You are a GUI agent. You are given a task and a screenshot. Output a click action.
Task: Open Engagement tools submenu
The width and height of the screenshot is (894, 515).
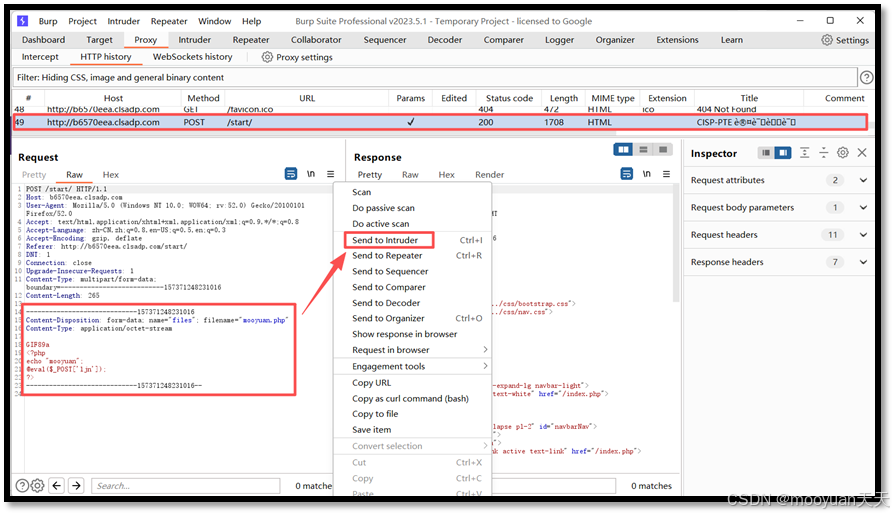pos(412,366)
